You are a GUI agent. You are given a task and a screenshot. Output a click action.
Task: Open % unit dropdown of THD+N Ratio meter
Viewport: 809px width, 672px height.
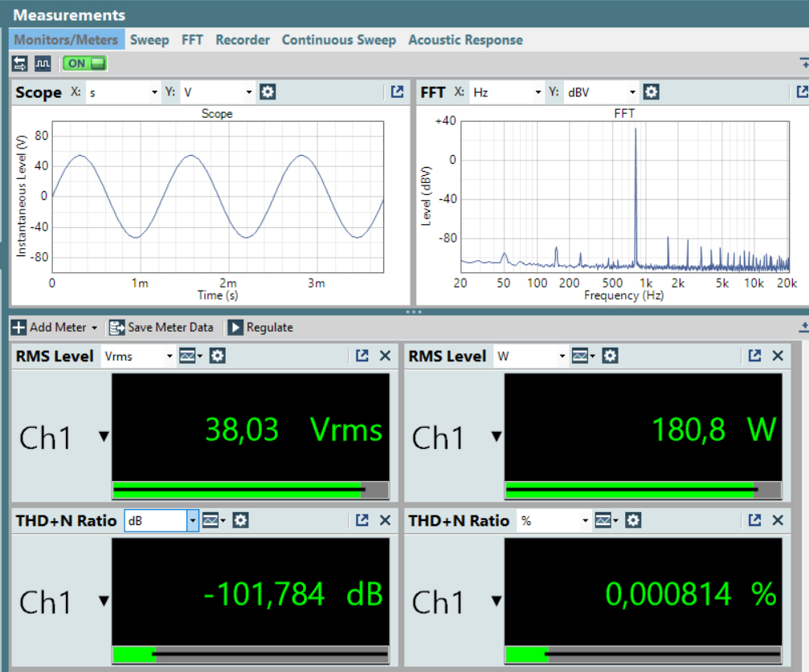coord(554,521)
